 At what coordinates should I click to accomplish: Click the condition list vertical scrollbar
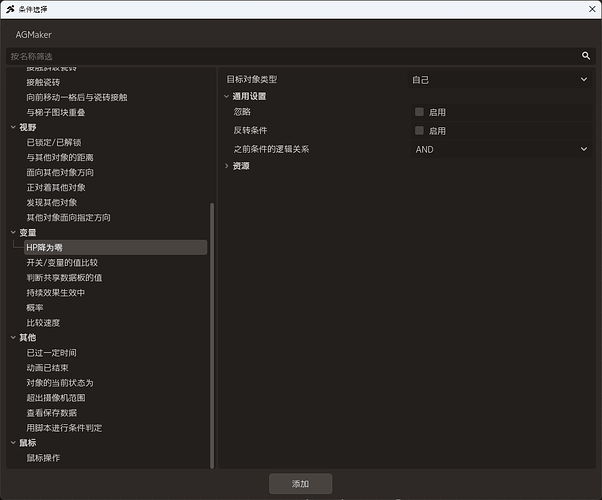click(212, 335)
